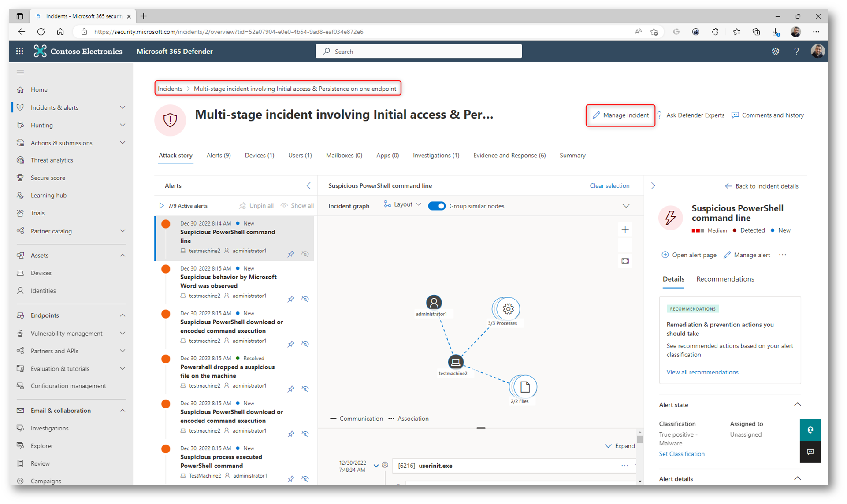Click the Set Classification link

pos(681,454)
